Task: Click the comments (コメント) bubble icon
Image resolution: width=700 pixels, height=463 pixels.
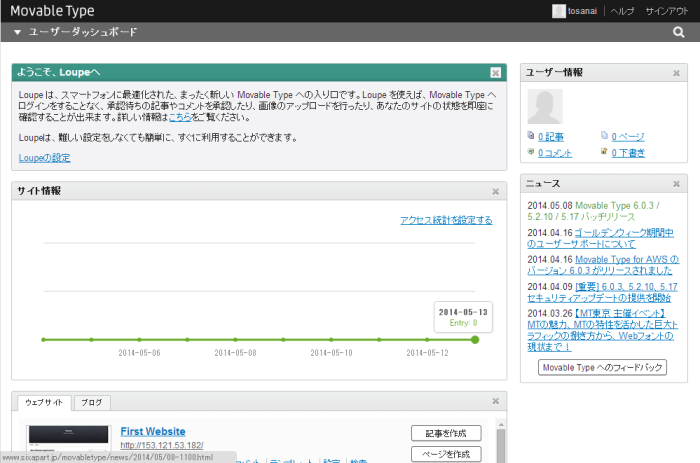Action: 531,153
